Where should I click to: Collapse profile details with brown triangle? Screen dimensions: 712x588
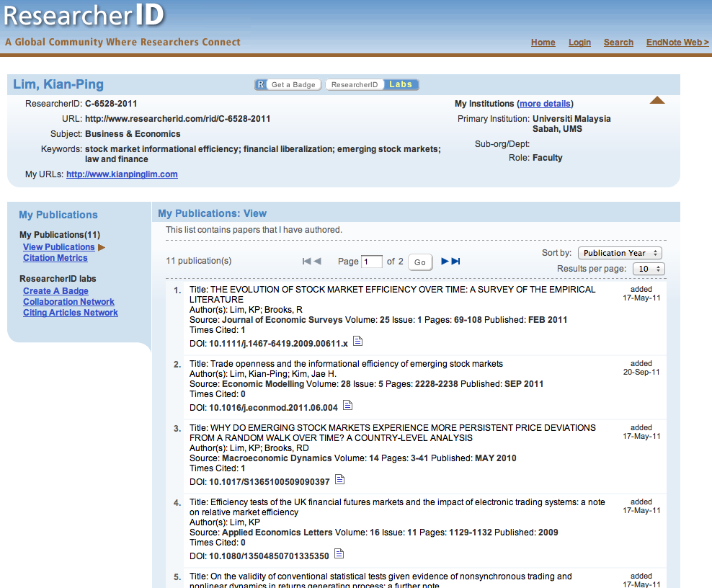(x=657, y=101)
